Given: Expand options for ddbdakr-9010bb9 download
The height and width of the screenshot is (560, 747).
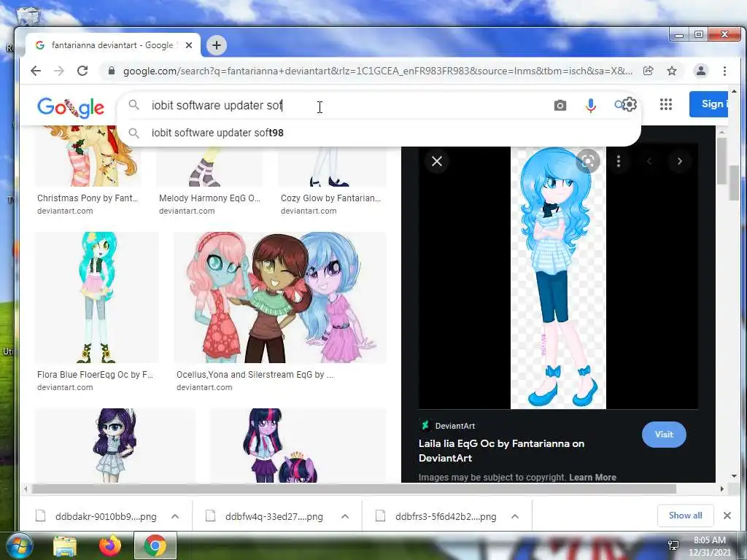Looking at the screenshot, I should click(175, 516).
